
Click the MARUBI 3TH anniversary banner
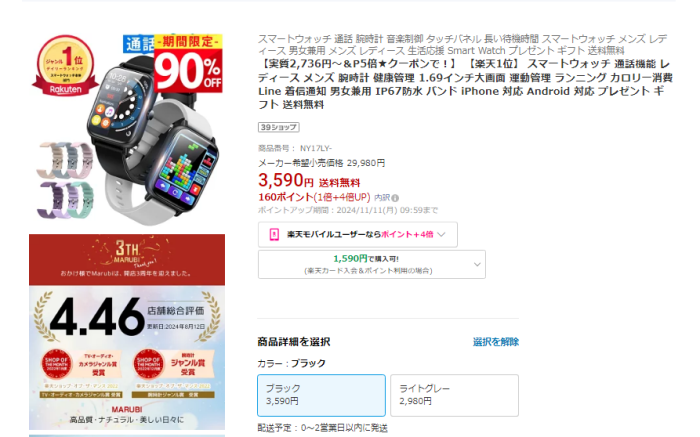pos(127,260)
